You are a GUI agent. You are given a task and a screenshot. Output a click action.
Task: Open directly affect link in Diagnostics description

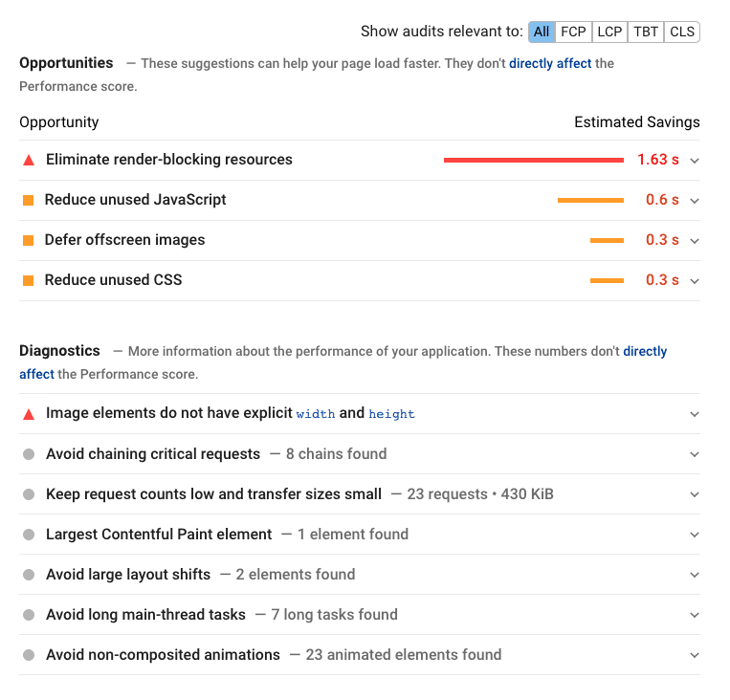(x=645, y=351)
